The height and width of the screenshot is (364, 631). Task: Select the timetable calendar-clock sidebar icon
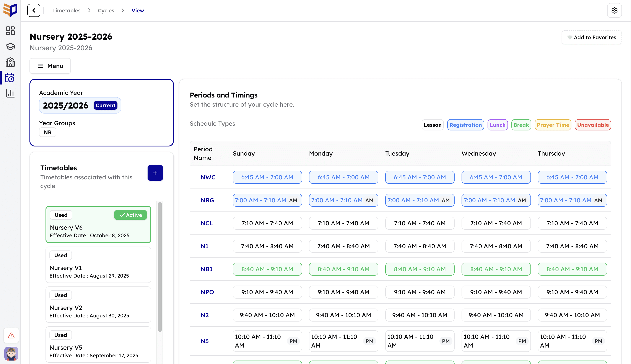[10, 78]
